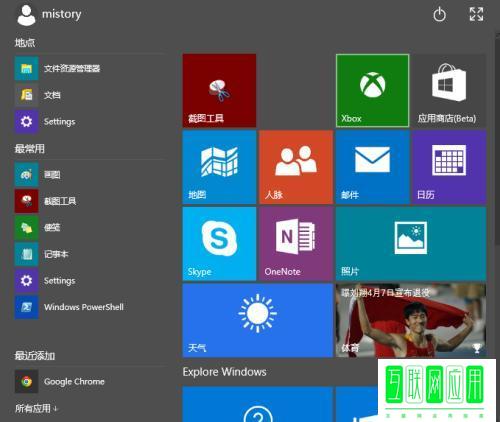This screenshot has width=500, height=422.
Task: Open the question mark help tile
Action: 258,404
